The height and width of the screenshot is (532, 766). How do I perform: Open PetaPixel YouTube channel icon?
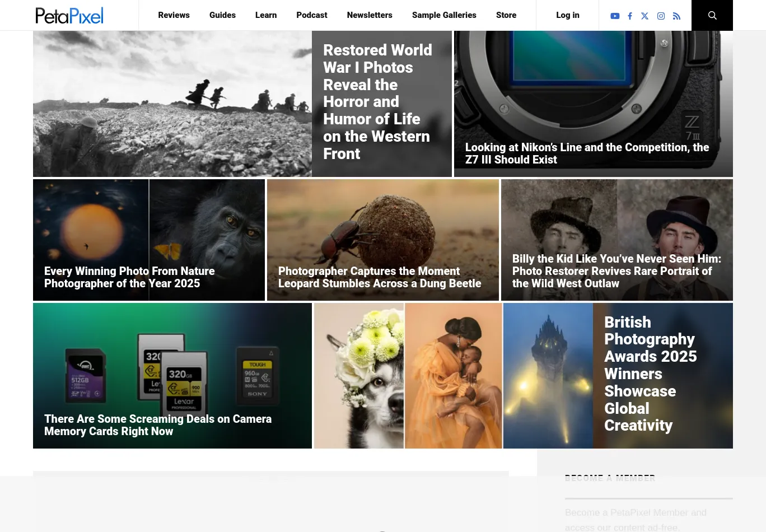point(615,16)
